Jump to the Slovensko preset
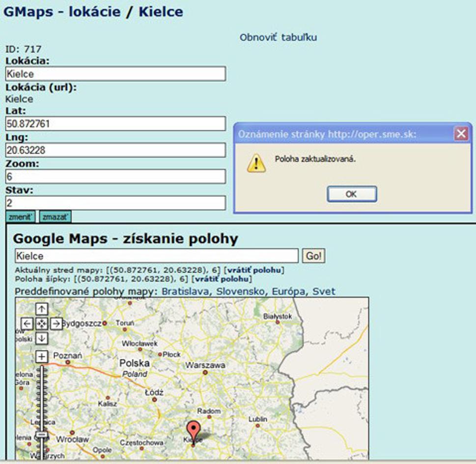The image size is (476, 464). [240, 291]
